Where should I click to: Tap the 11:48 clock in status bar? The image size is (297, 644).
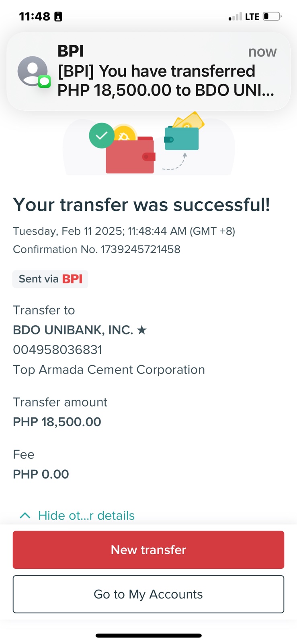pyautogui.click(x=35, y=17)
